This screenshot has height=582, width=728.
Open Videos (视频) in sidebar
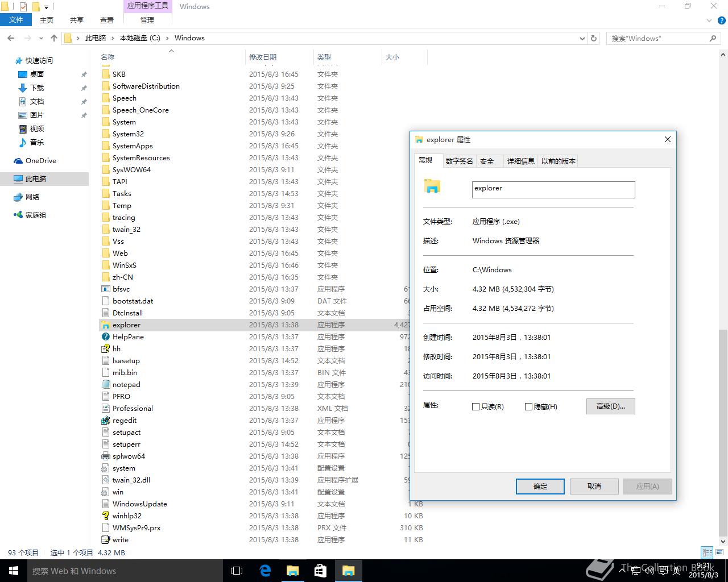coord(37,129)
